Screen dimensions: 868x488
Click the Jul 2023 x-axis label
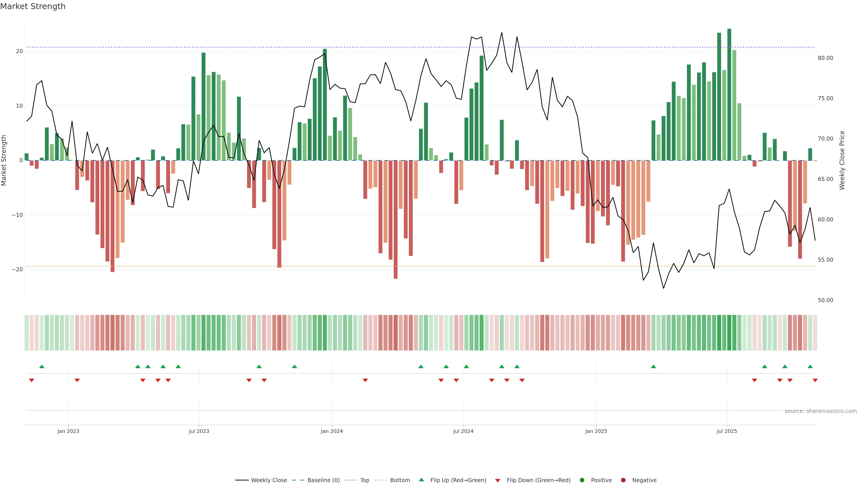(199, 431)
